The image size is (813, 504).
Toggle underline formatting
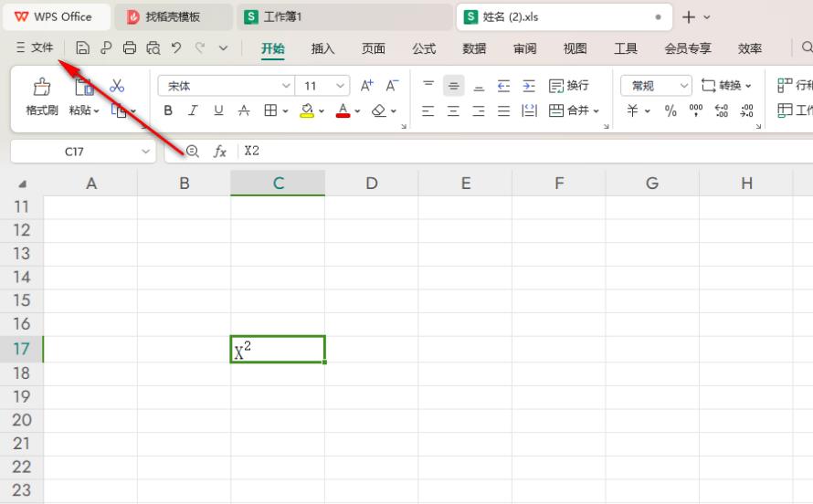tap(218, 110)
